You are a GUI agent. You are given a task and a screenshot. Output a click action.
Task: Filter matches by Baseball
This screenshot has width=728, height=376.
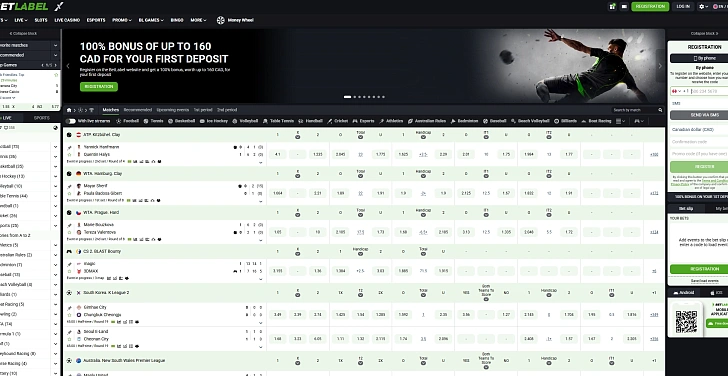click(x=494, y=121)
